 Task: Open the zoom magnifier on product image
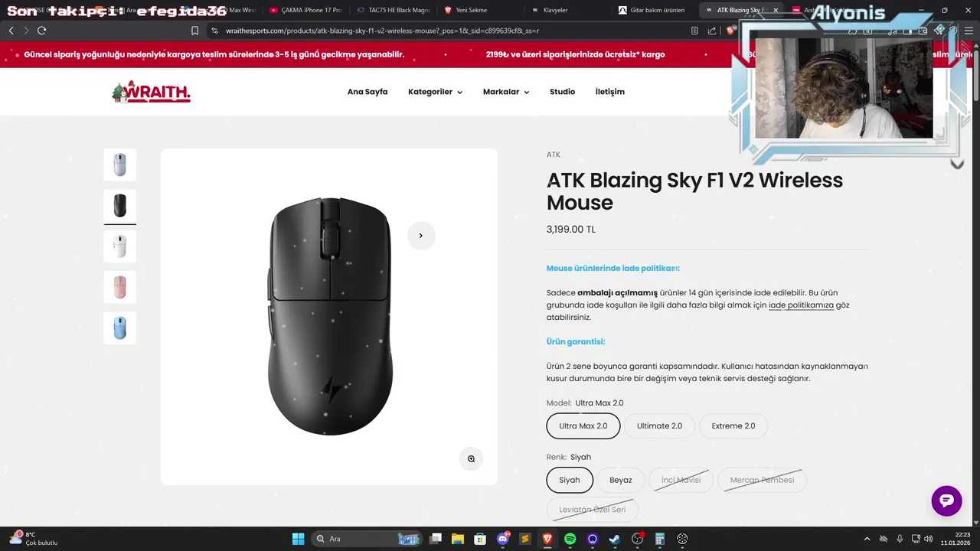[x=471, y=459]
